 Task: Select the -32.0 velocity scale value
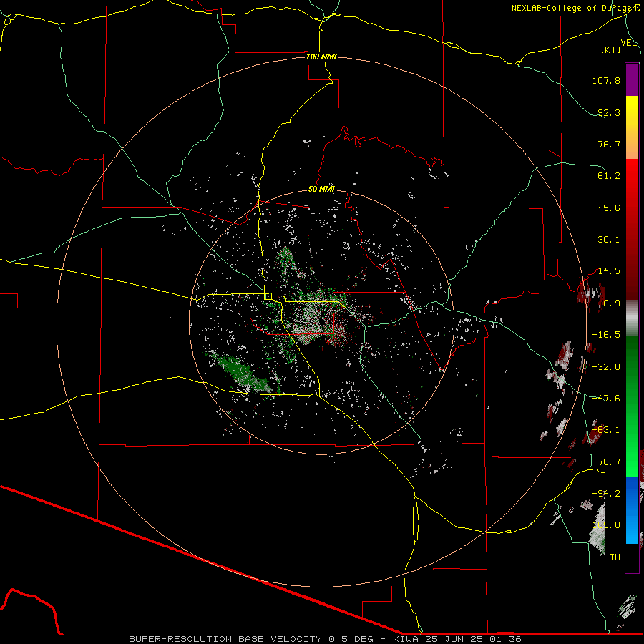pos(606,367)
